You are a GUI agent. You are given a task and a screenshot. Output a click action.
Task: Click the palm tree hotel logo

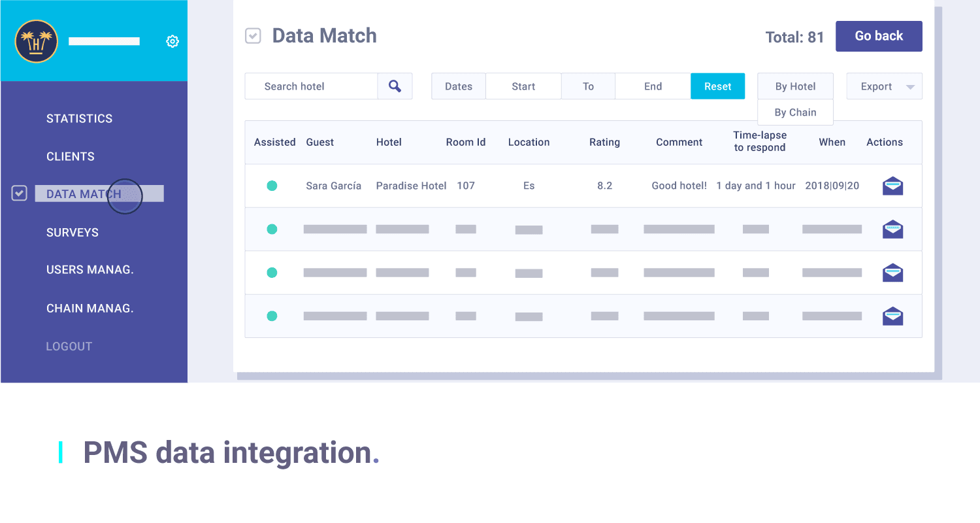point(37,41)
